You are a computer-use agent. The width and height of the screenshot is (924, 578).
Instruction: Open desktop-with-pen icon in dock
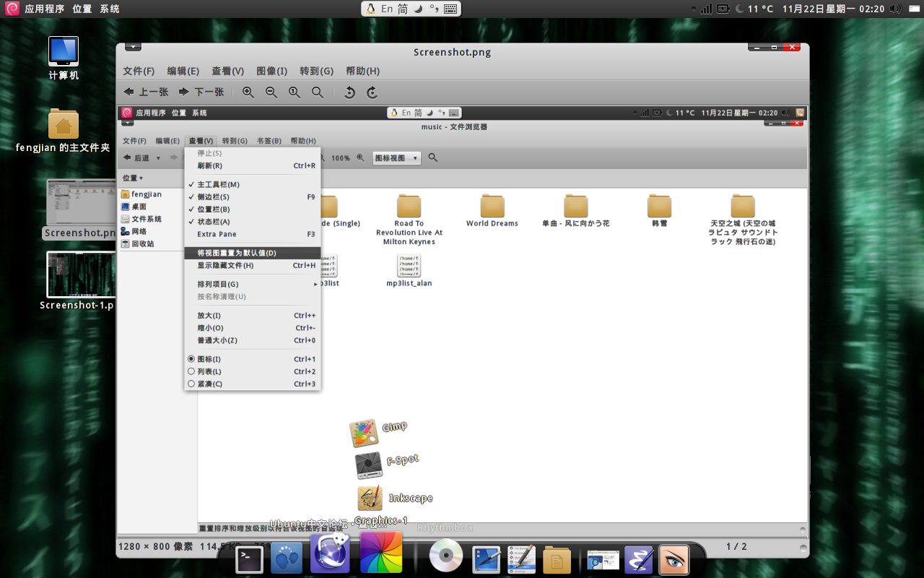pyautogui.click(x=487, y=559)
